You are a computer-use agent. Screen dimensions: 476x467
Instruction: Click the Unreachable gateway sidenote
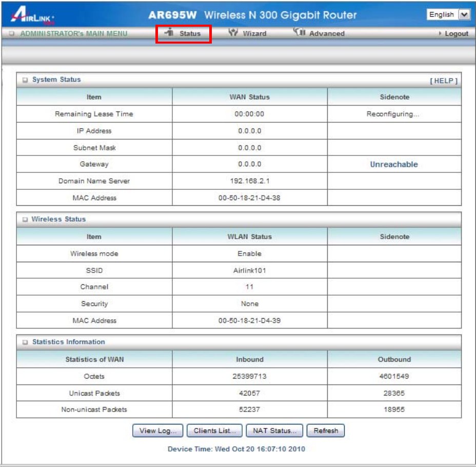(x=394, y=164)
